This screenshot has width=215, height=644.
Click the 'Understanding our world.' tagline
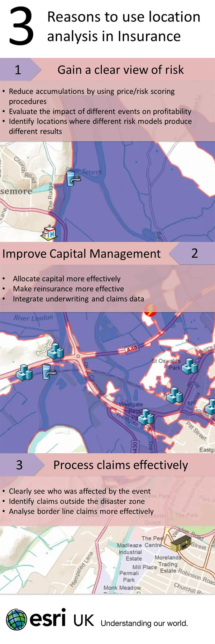point(144,623)
